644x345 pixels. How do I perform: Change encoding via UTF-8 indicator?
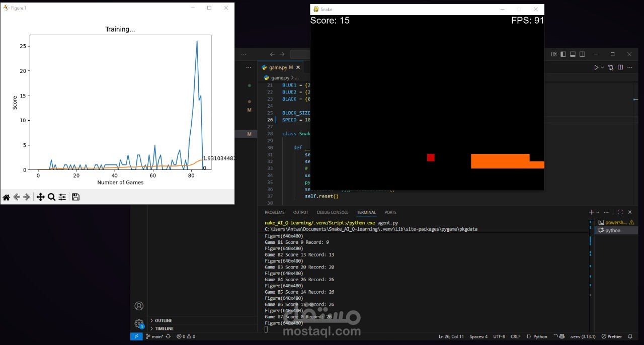click(499, 336)
